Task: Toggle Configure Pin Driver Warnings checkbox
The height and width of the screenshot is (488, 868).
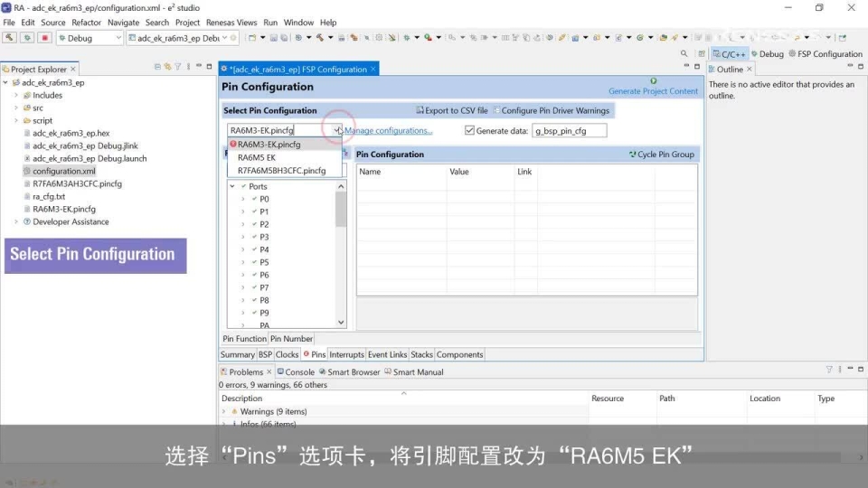Action: pyautogui.click(x=496, y=110)
